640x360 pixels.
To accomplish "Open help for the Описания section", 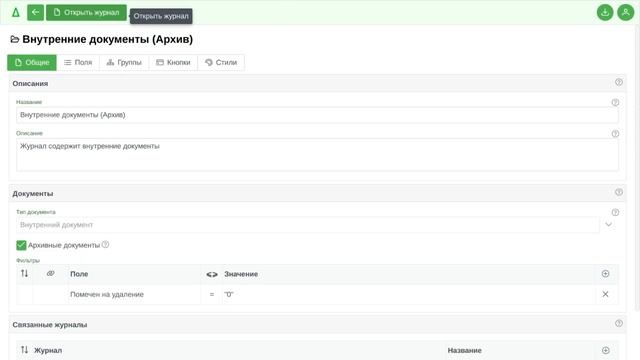I will [619, 82].
